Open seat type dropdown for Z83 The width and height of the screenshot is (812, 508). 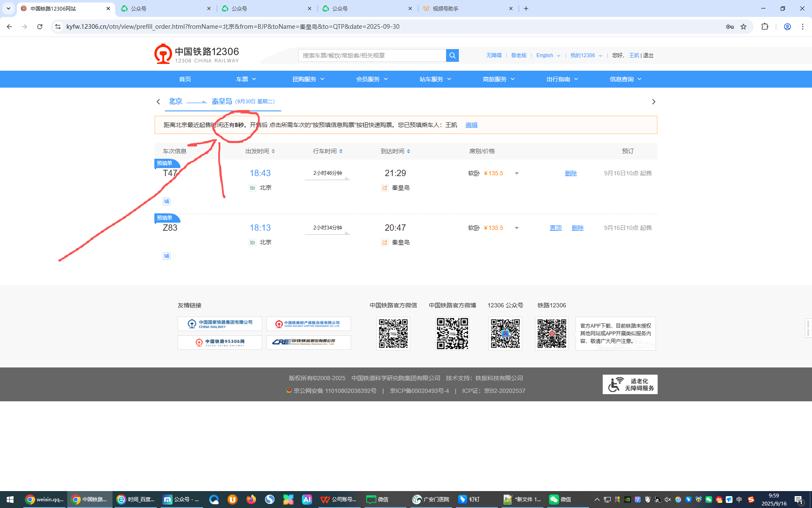click(x=516, y=228)
